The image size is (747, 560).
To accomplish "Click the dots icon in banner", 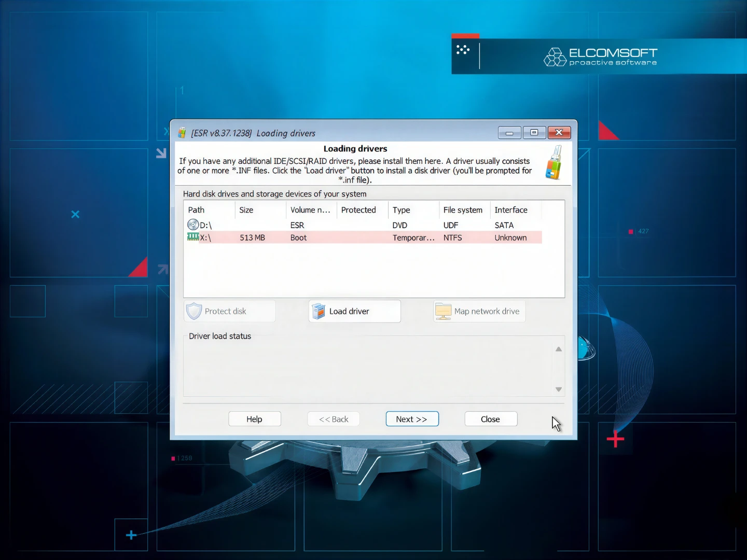I will pyautogui.click(x=463, y=50).
